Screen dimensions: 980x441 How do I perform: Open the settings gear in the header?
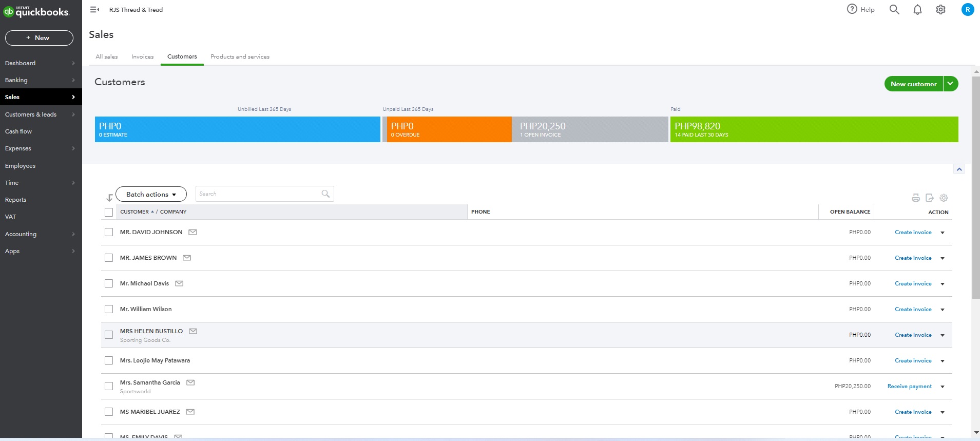pos(940,10)
